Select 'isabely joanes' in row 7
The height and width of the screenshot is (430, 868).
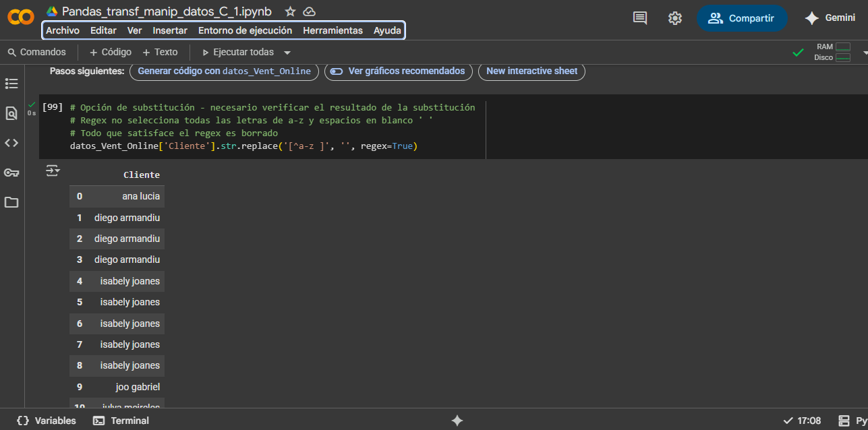pos(130,344)
